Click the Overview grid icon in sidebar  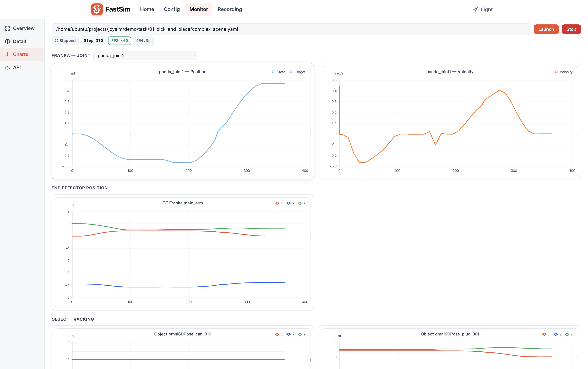pos(8,28)
